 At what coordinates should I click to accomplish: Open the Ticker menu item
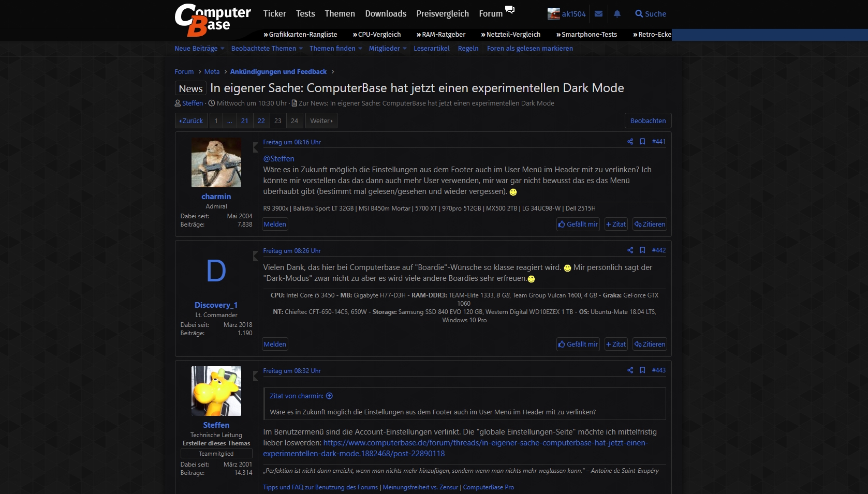[x=274, y=14]
